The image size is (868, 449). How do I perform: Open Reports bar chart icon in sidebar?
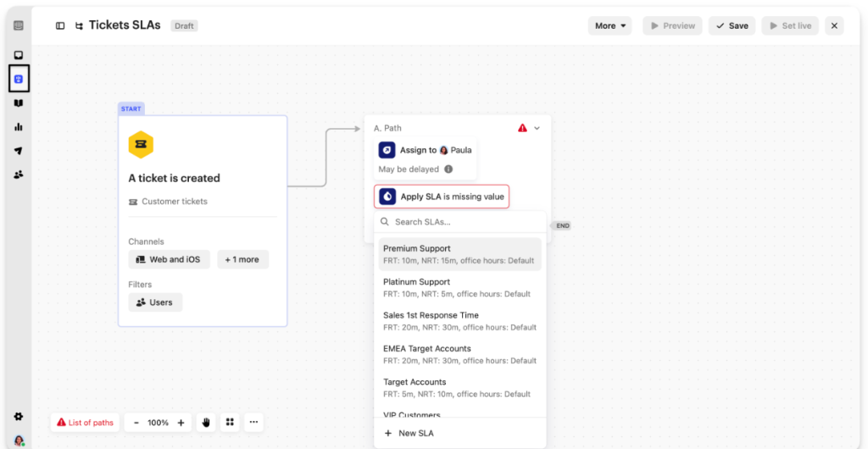point(19,126)
